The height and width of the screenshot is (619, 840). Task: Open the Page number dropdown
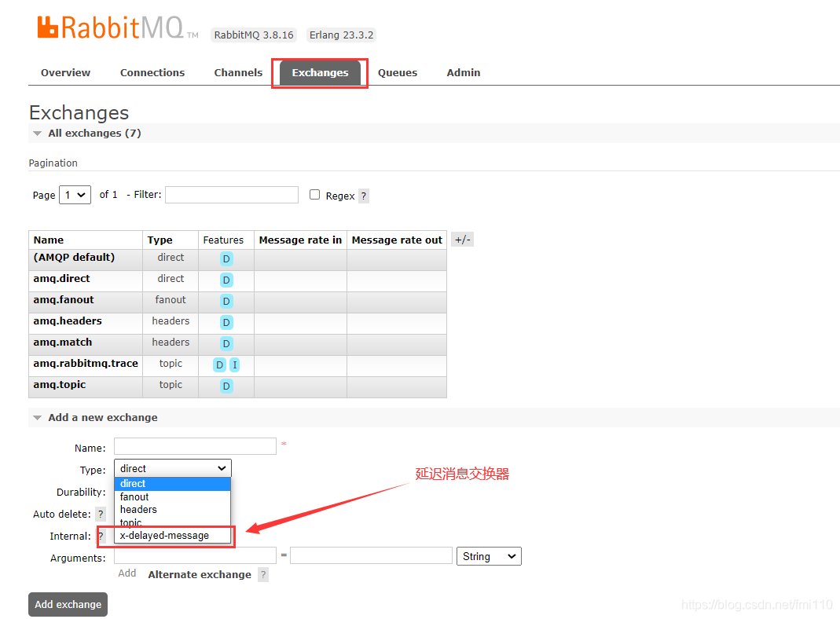click(75, 195)
